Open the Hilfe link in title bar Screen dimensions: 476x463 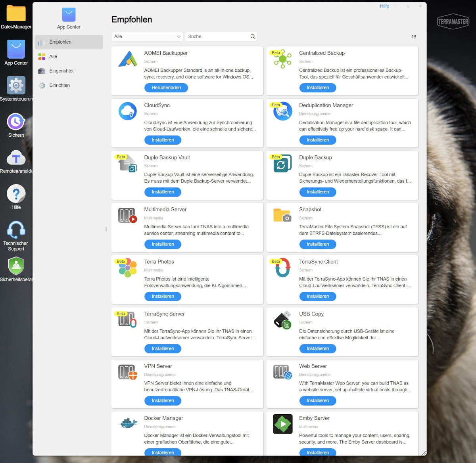(x=384, y=6)
